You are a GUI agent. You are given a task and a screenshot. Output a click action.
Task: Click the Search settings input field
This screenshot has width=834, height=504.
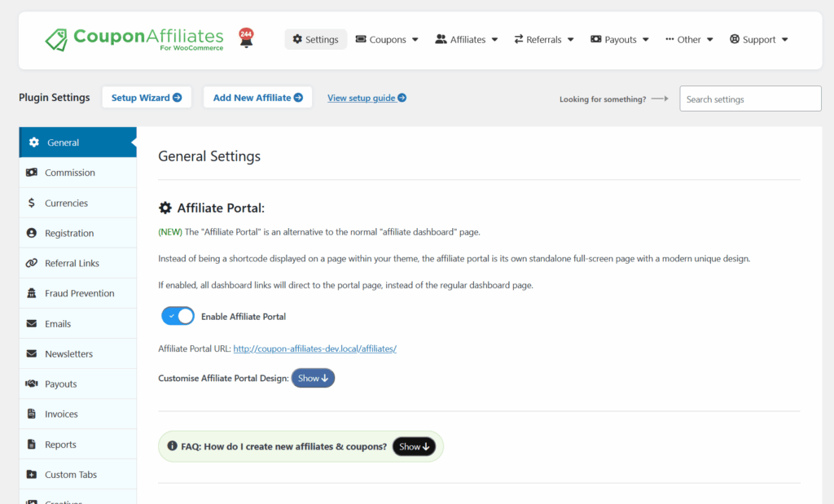(750, 99)
